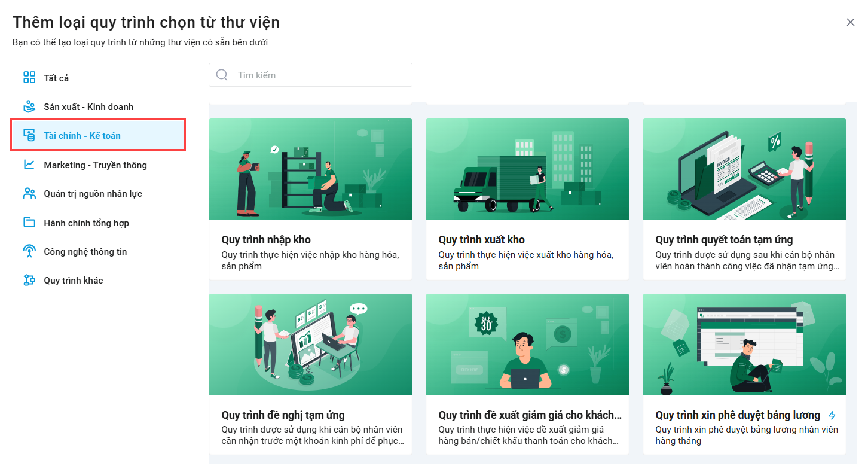Click the Tài chính - Kế toán coins icon
868x472 pixels.
click(x=29, y=136)
